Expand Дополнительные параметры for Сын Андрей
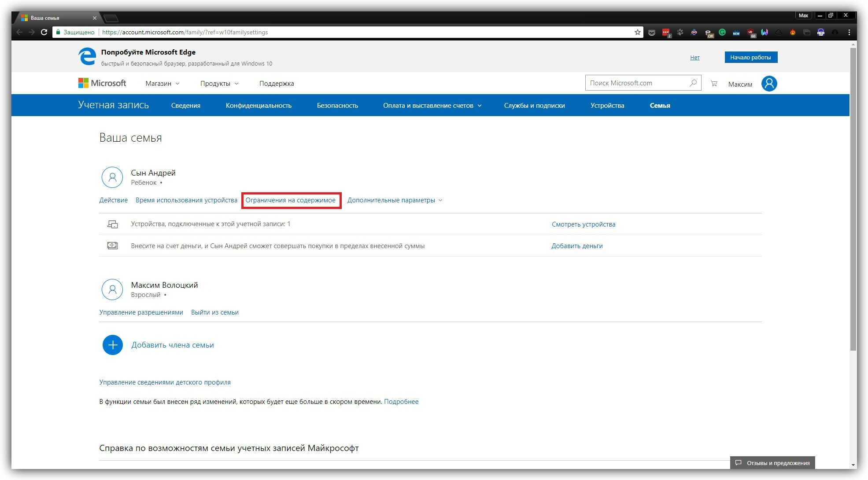 tap(395, 200)
